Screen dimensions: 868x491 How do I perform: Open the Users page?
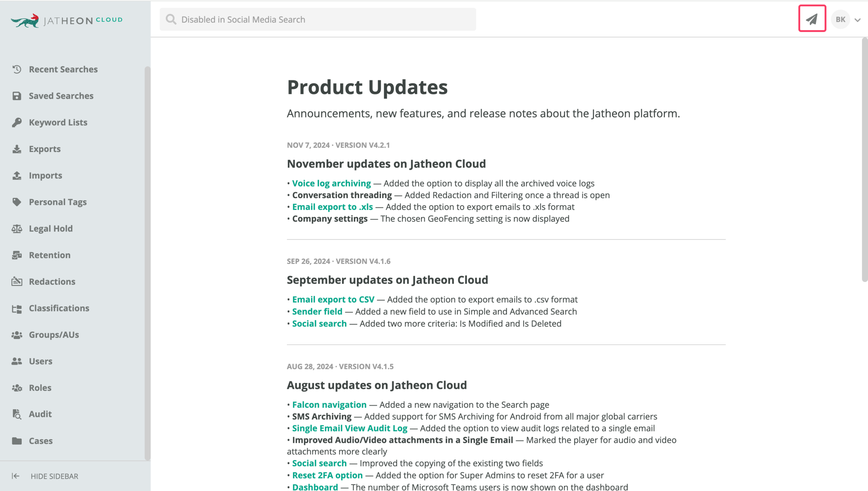pyautogui.click(x=40, y=361)
